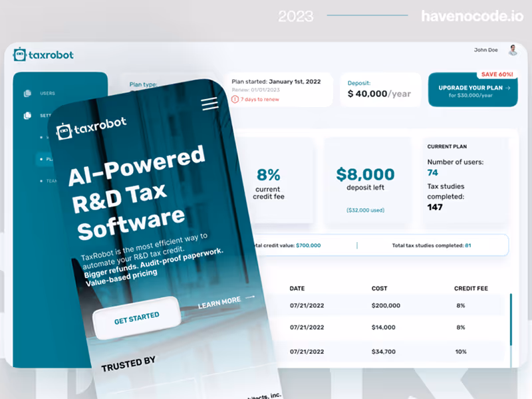Click the $8,000 deposit left amount
The height and width of the screenshot is (399, 532).
click(365, 174)
